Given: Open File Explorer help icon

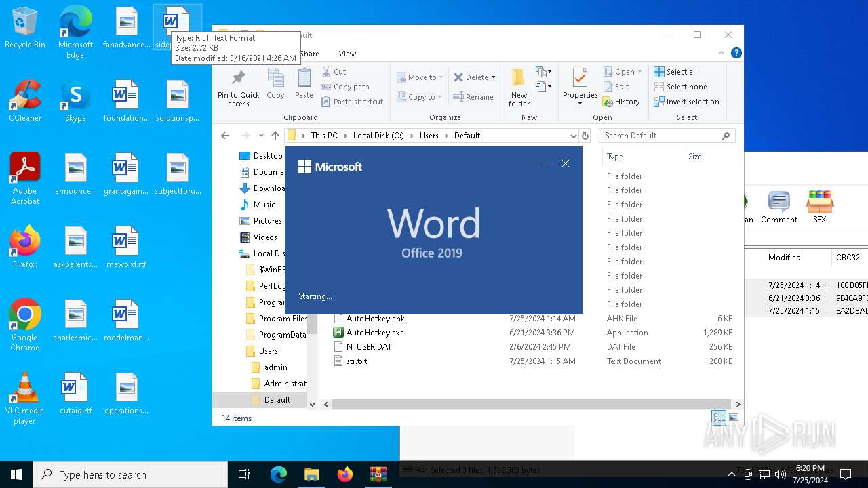Looking at the screenshot, I should click(736, 54).
